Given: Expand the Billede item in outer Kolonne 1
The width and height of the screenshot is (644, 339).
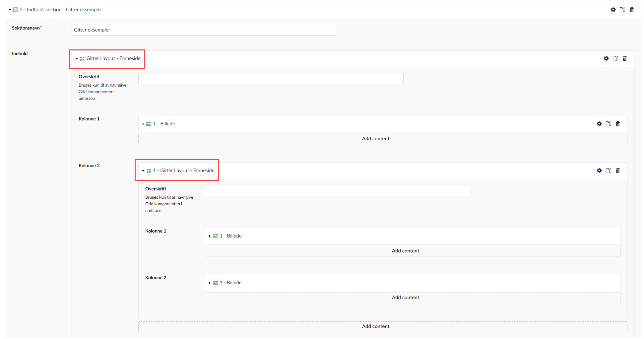Looking at the screenshot, I should [143, 124].
